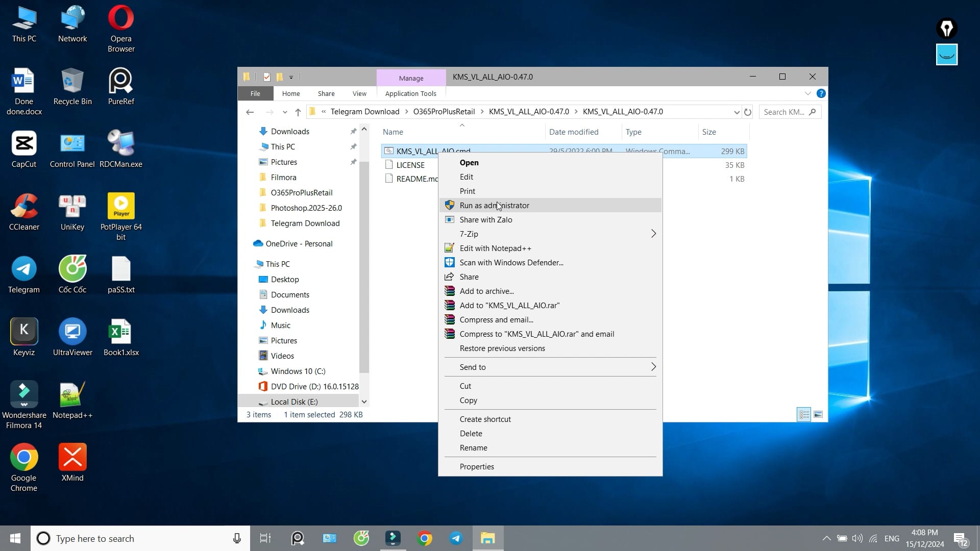Viewport: 980px width, 551px height.
Task: Open Telegram Download in navigation pane
Action: pyautogui.click(x=305, y=223)
